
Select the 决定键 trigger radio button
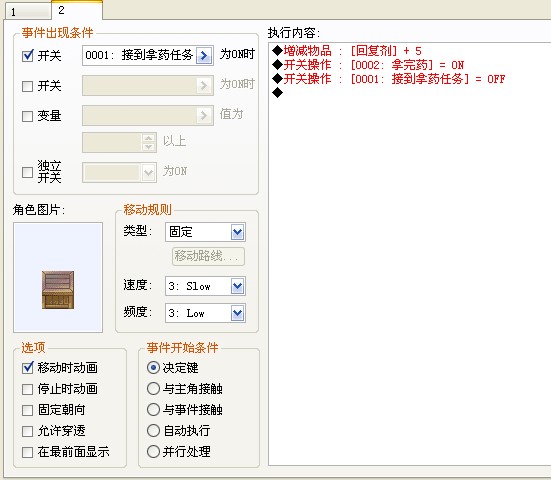pos(153,368)
